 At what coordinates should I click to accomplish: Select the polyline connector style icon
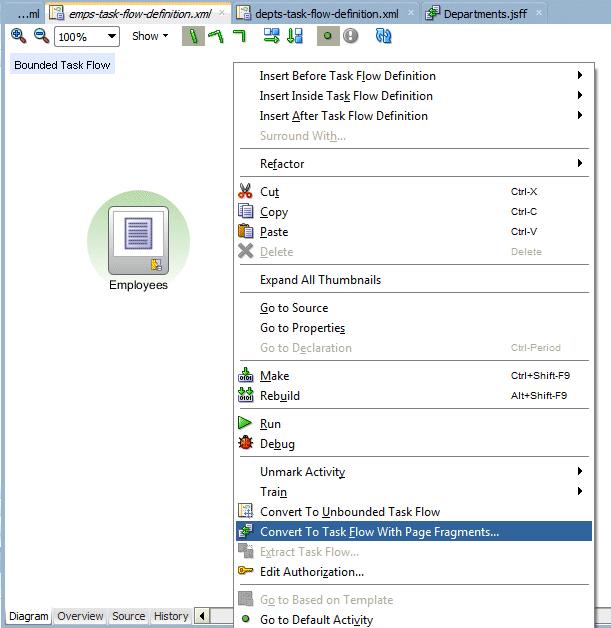click(216, 36)
